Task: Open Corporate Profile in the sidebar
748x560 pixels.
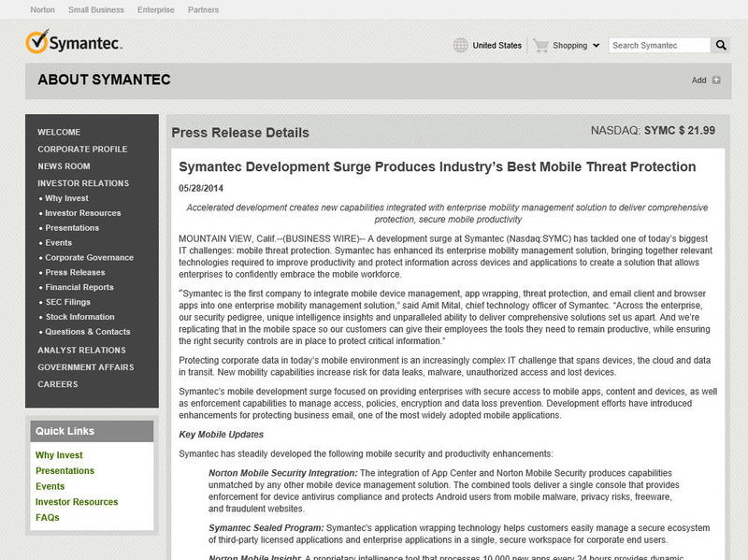Action: click(x=82, y=150)
